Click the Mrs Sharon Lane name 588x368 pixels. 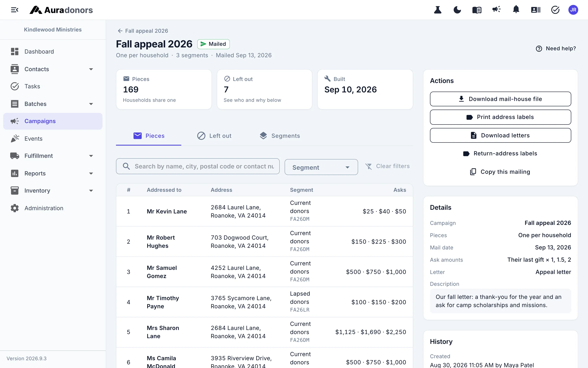pyautogui.click(x=163, y=332)
